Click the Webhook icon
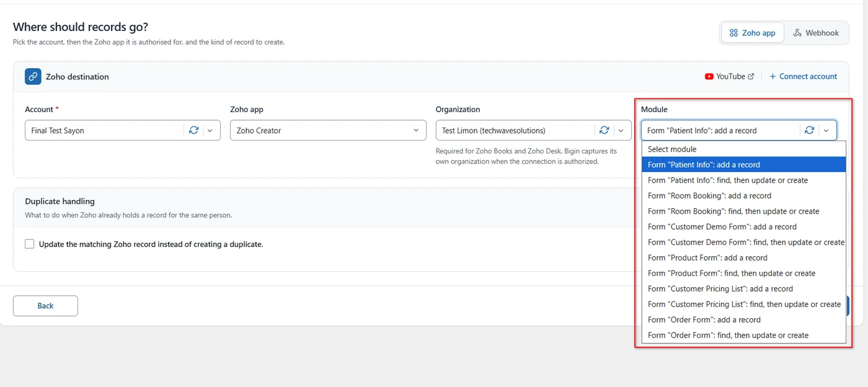Image resolution: width=868 pixels, height=387 pixels. 797,33
